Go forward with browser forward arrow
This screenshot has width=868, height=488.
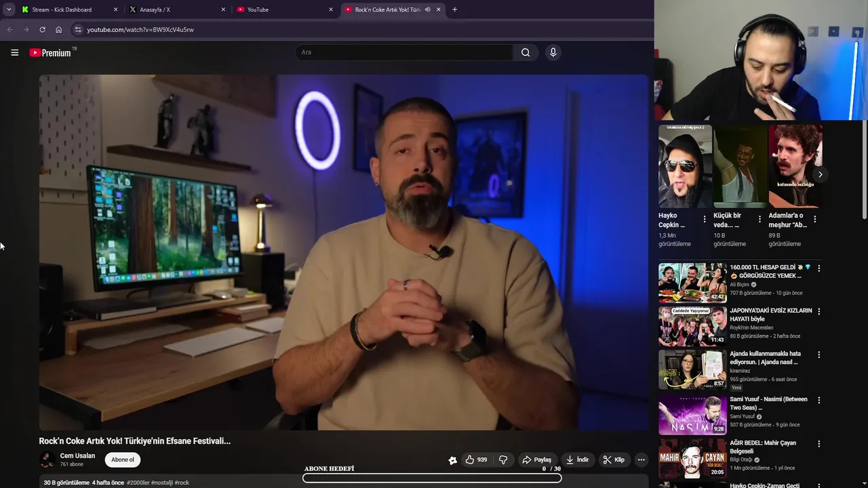26,30
